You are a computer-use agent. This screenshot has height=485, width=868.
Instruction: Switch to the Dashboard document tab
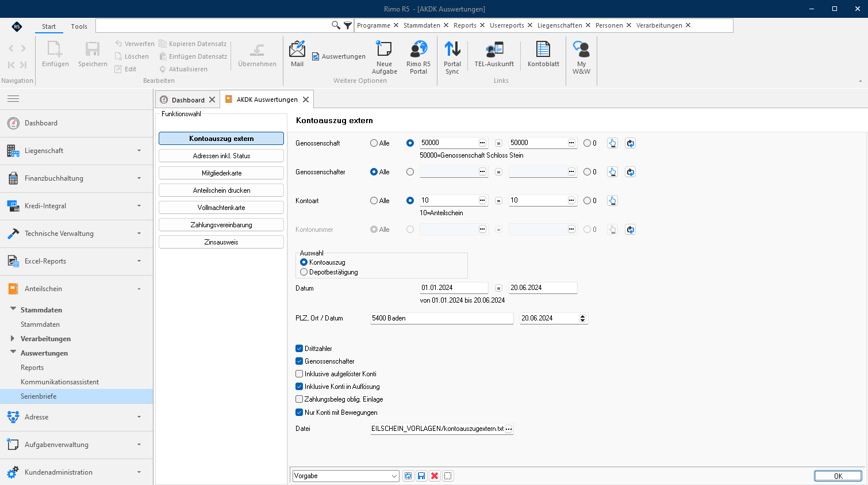[x=188, y=100]
